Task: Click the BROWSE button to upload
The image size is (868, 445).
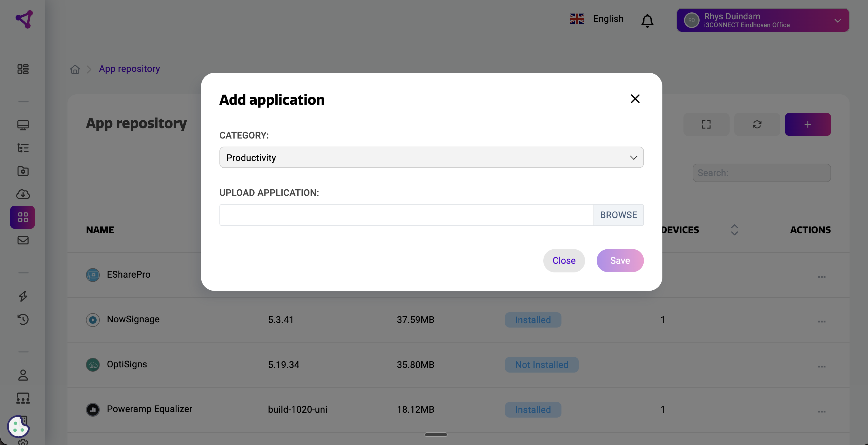Action: click(618, 215)
